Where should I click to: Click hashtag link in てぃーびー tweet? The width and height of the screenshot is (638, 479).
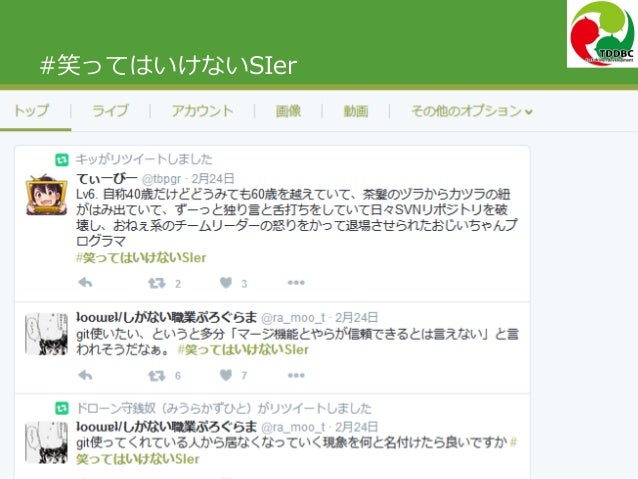click(141, 258)
